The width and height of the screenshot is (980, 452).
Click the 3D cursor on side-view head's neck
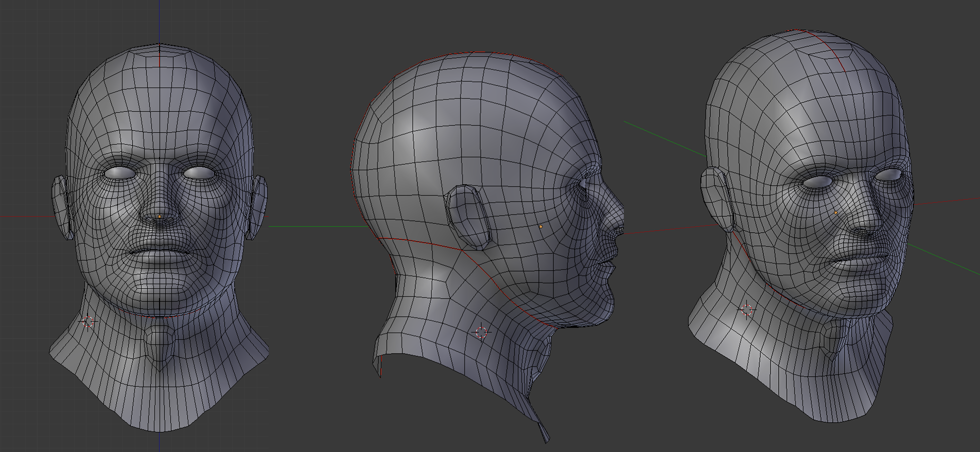481,332
